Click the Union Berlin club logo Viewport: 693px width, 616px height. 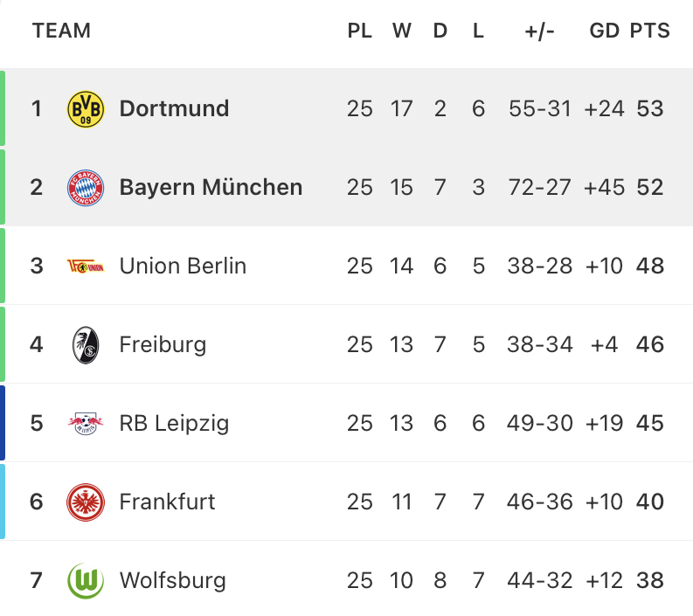tap(86, 266)
